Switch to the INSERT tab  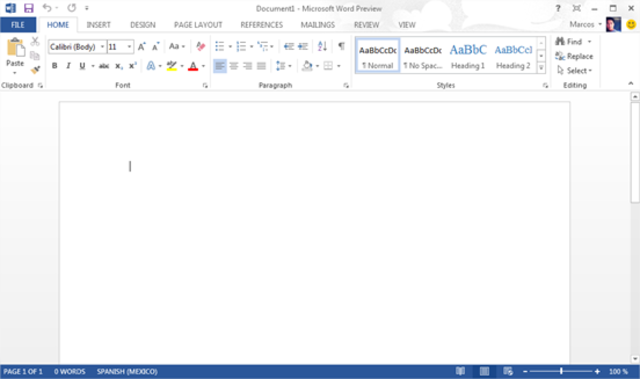98,25
